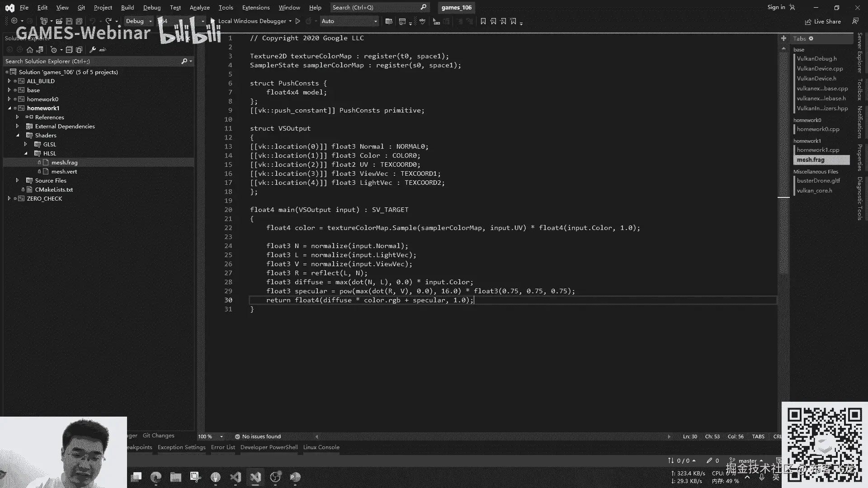Click the master git branch button
This screenshot has height=488, width=868.
pyautogui.click(x=747, y=460)
